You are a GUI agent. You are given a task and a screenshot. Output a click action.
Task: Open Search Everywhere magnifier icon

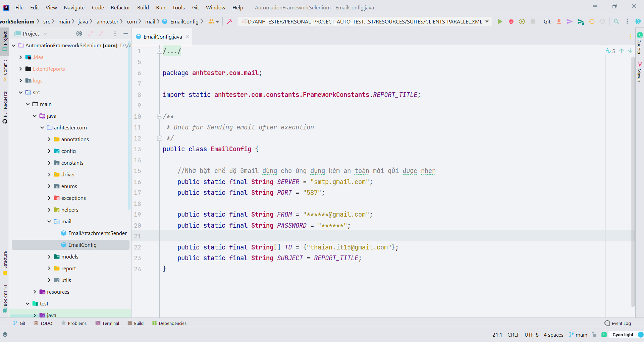(x=616, y=21)
